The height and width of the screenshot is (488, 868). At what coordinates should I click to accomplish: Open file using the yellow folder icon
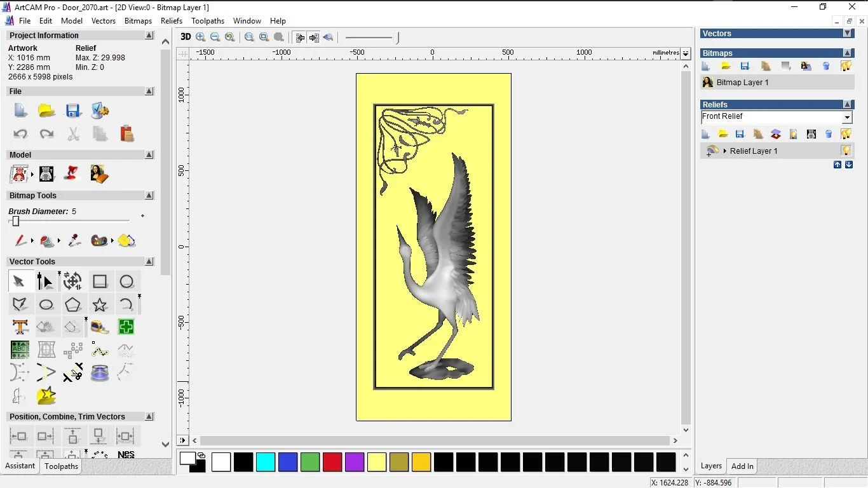[46, 111]
